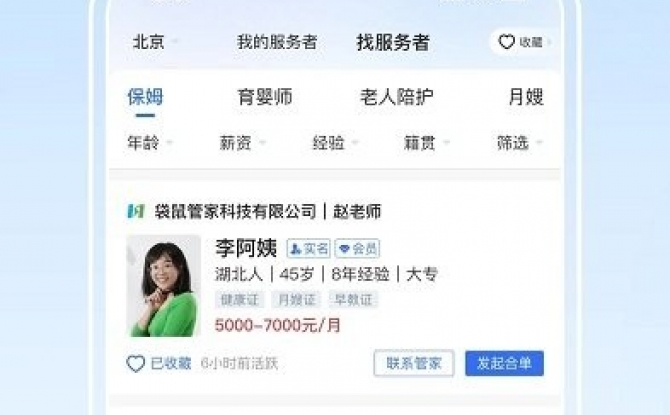Viewport: 670px width, 415px height.
Task: Select the 找服务者 tab
Action: point(393,42)
